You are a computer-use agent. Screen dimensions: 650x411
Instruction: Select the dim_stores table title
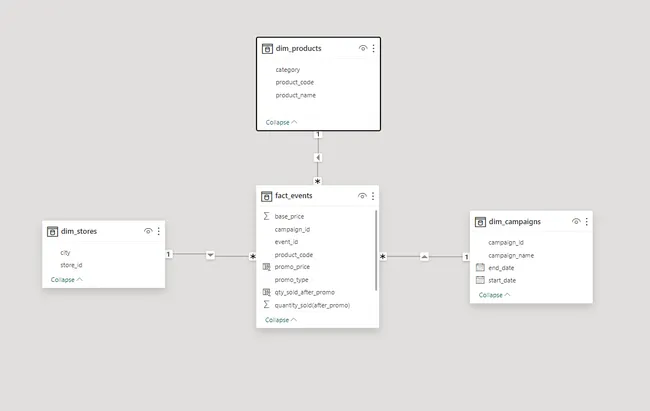coord(79,231)
